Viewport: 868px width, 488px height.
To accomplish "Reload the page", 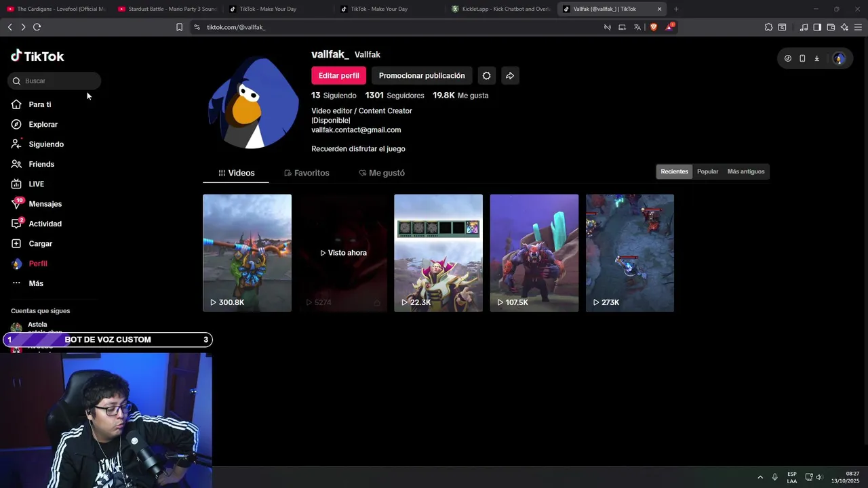I will 37,27.
